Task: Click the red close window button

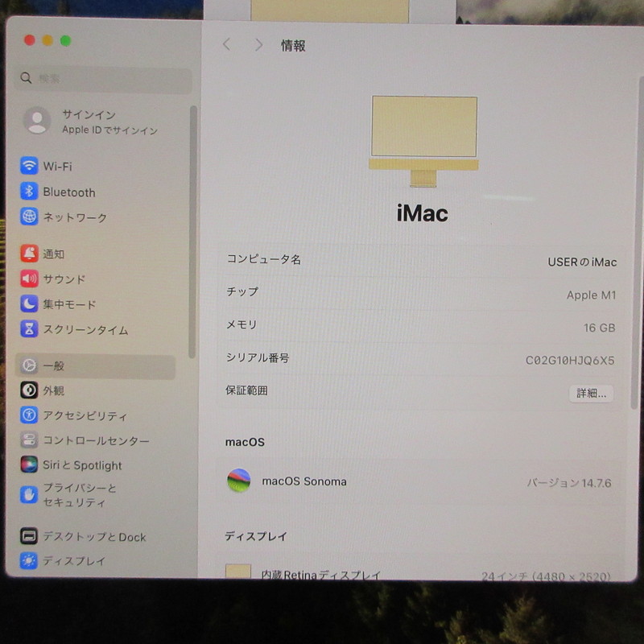Action: pyautogui.click(x=30, y=40)
